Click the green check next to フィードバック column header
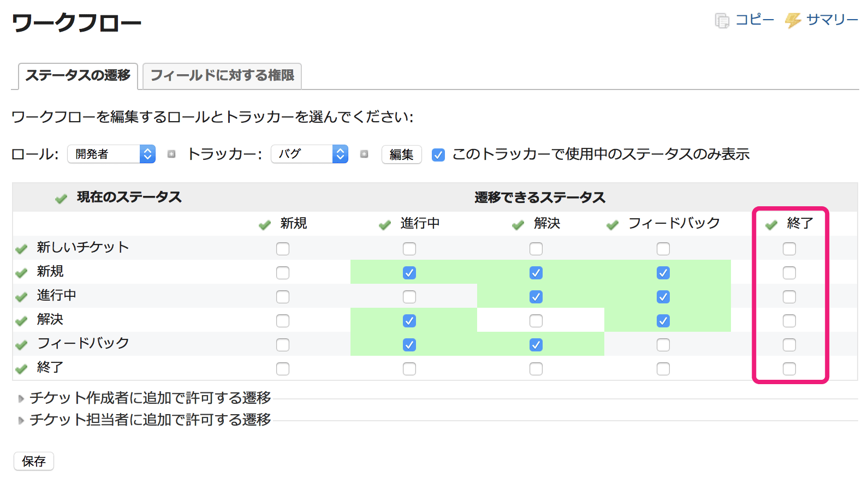The height and width of the screenshot is (478, 868). tap(613, 225)
